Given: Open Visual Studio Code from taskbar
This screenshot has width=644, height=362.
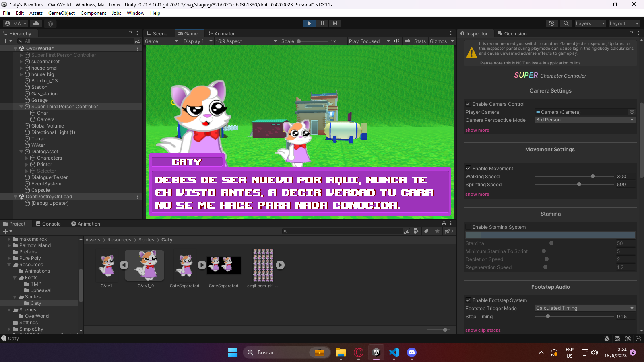Looking at the screenshot, I should (x=394, y=352).
